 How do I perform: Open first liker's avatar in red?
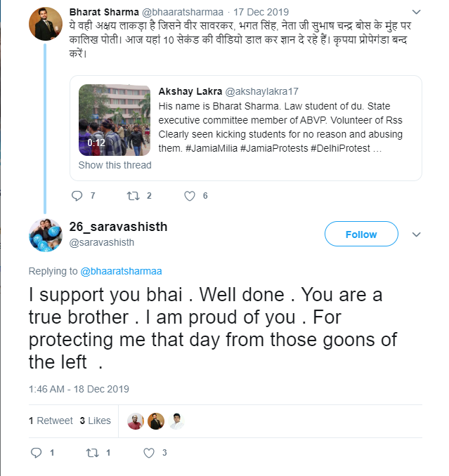tap(136, 421)
